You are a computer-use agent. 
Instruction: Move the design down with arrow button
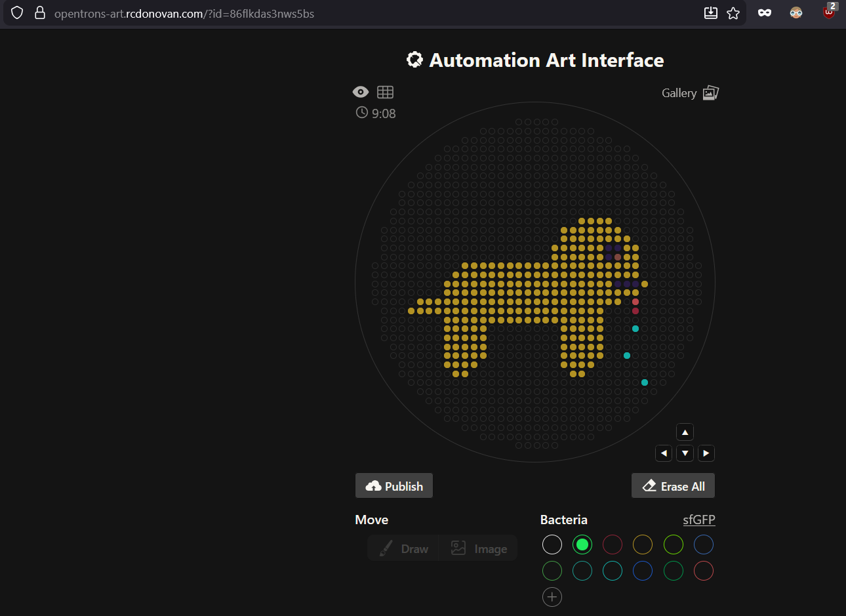point(685,453)
